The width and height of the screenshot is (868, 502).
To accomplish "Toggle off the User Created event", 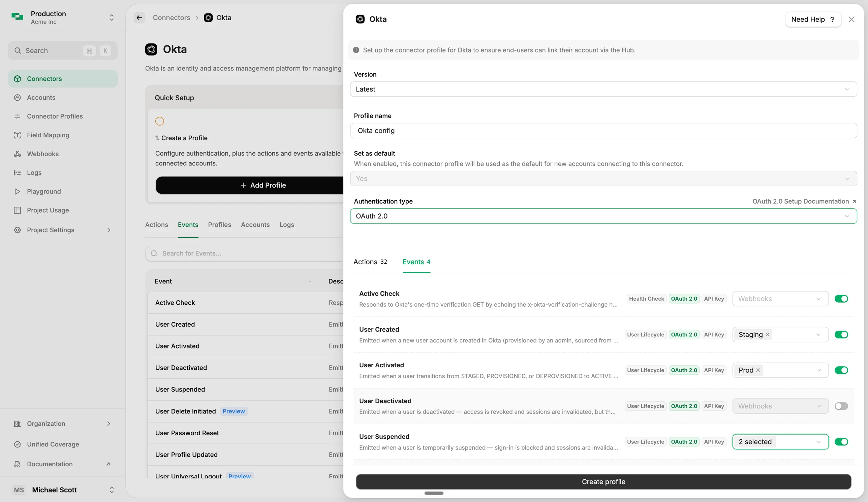I will click(x=841, y=335).
